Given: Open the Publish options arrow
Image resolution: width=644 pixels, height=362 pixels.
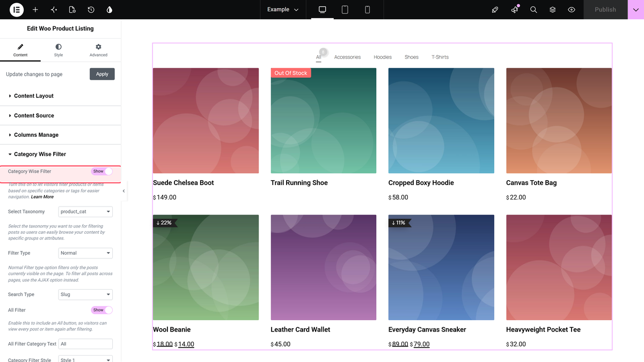Looking at the screenshot, I should [636, 10].
